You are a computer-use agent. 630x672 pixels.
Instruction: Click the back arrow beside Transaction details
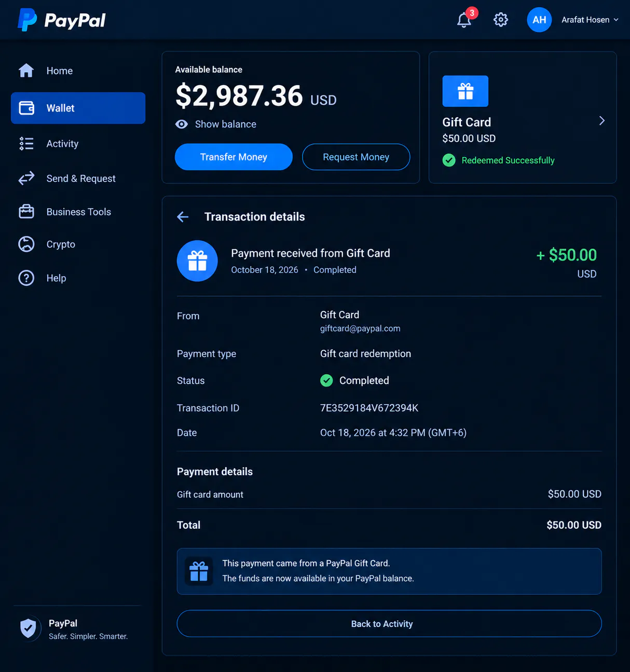[183, 217]
